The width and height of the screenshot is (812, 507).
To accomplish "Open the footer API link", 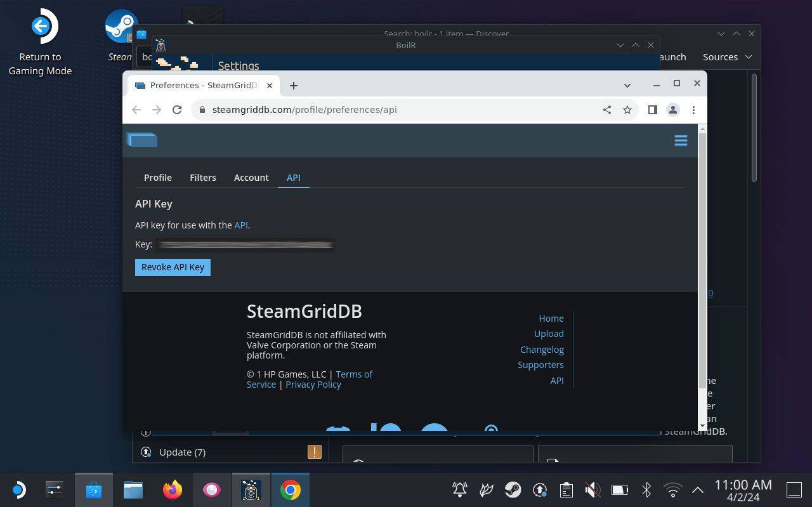I will pos(557,381).
